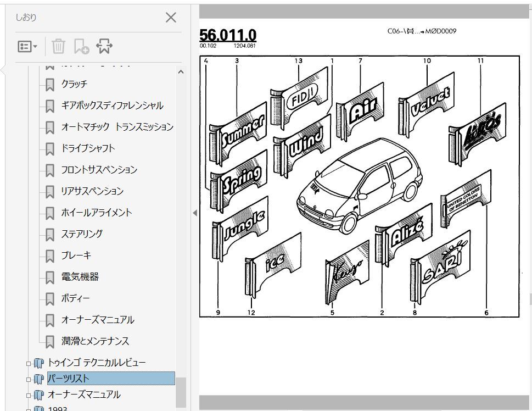Open nested オーナーズマニュアル bookmark under ボディー
The image size is (532, 411).
point(98,320)
